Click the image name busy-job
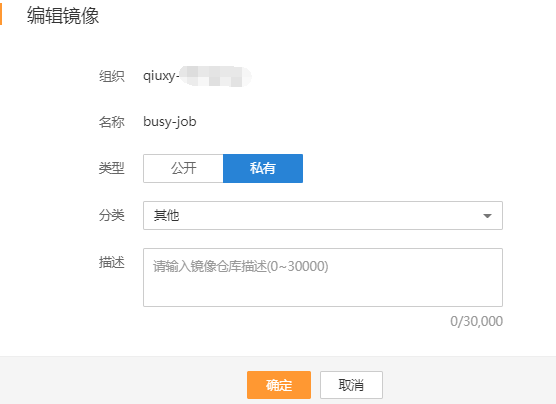The image size is (556, 404). click(169, 122)
